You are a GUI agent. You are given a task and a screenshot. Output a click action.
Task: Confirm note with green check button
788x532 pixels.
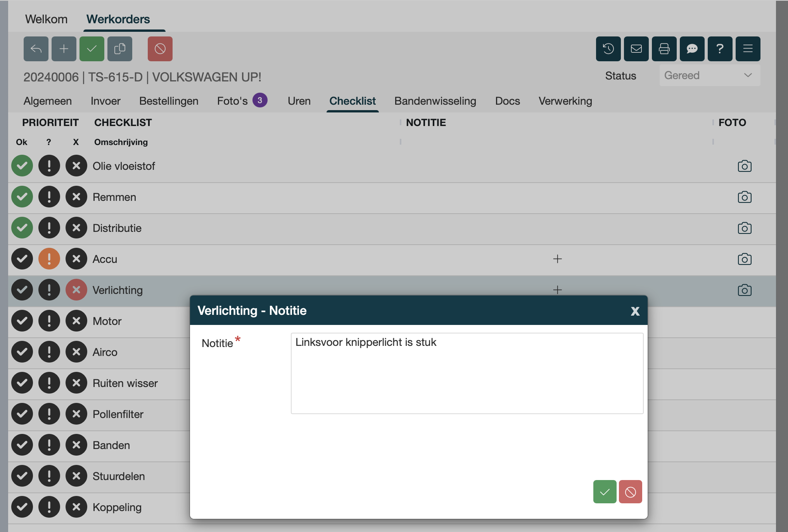click(605, 492)
